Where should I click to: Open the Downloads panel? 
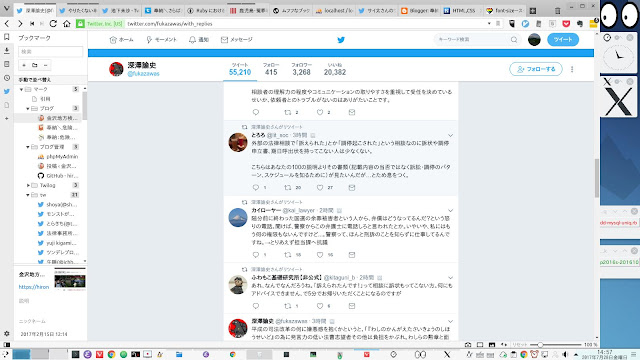7,51
